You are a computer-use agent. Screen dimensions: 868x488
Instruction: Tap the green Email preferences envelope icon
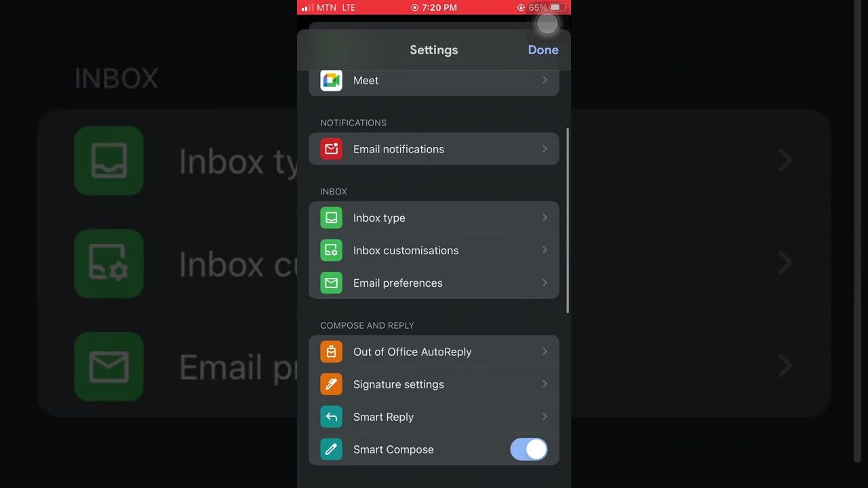tap(331, 283)
